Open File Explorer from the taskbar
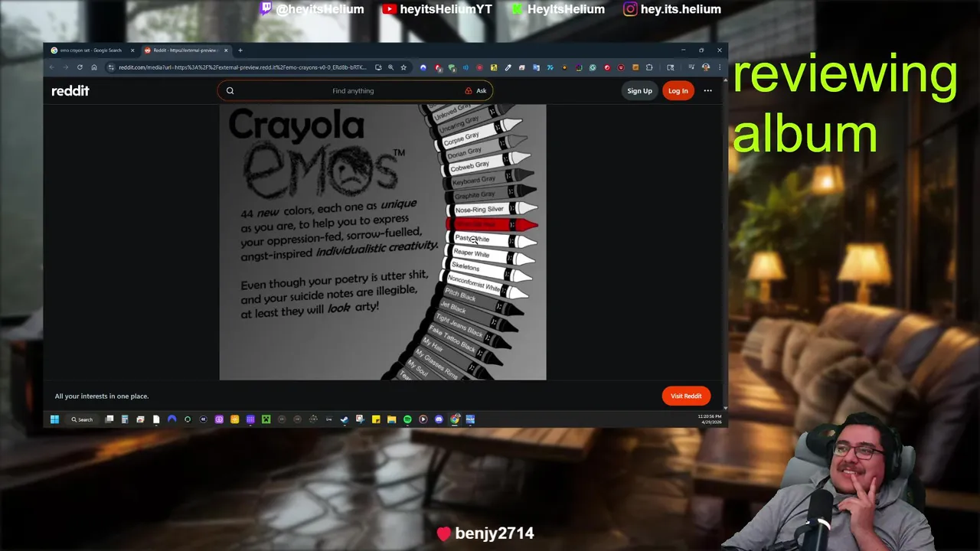Image resolution: width=980 pixels, height=551 pixels. 391,419
